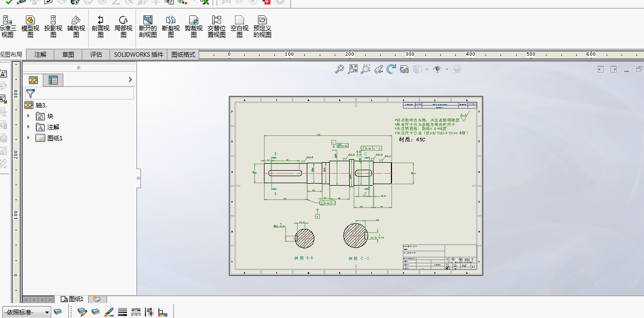Click the Change Layer pencil icon
The height and width of the screenshot is (318, 644).
click(x=83, y=312)
